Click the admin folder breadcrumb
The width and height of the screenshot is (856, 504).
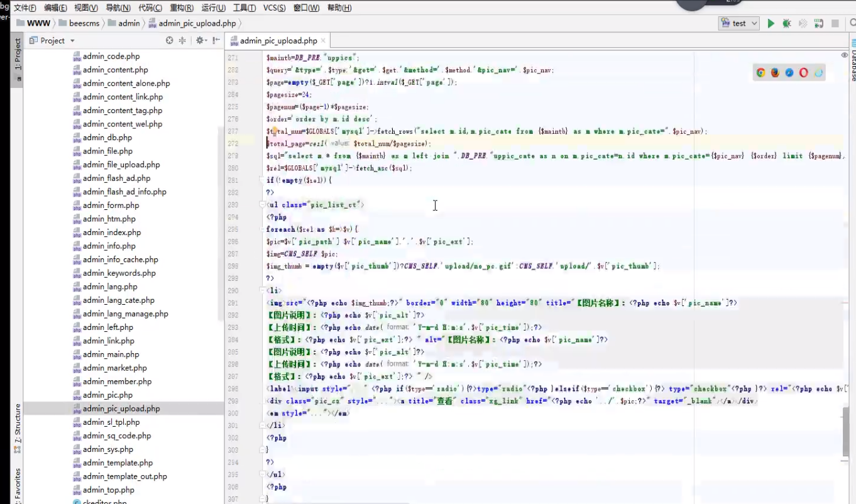[124, 23]
